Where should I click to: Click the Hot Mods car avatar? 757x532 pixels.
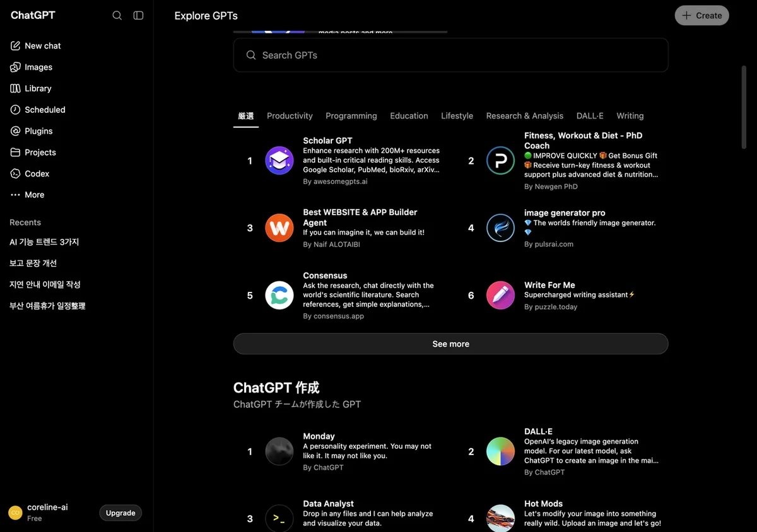(x=501, y=518)
